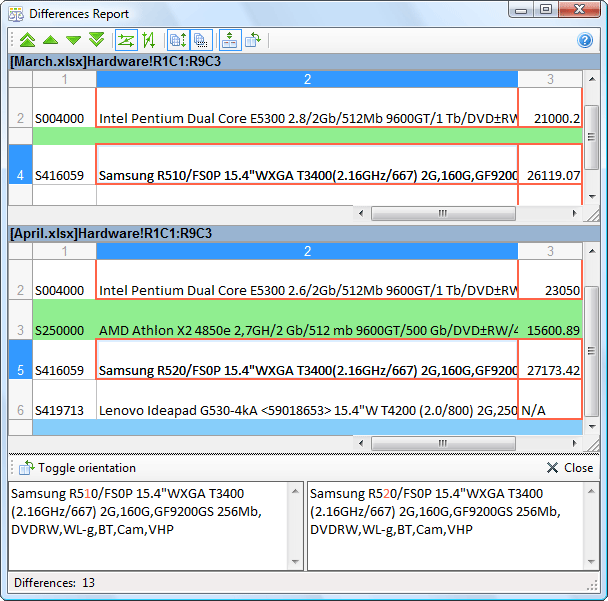Click April cell S419713
This screenshot has height=601, width=608.
coord(64,399)
